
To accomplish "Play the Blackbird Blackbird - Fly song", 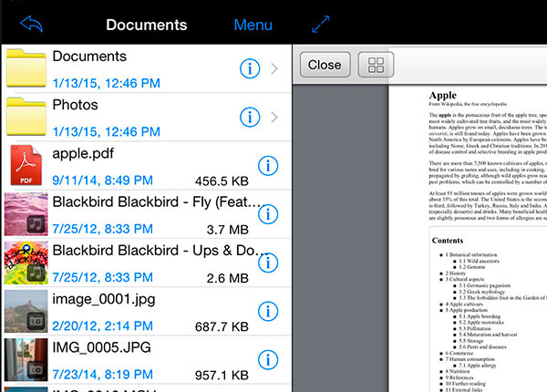I will click(137, 201).
